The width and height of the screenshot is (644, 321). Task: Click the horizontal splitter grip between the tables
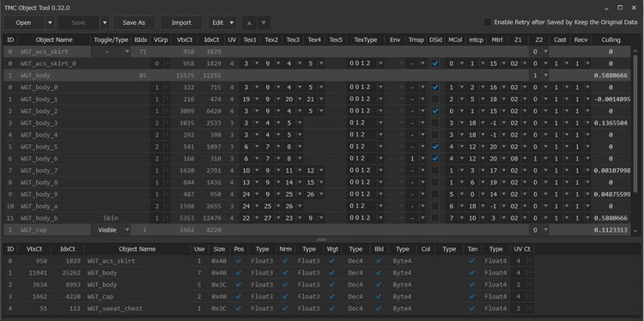[x=322, y=239]
